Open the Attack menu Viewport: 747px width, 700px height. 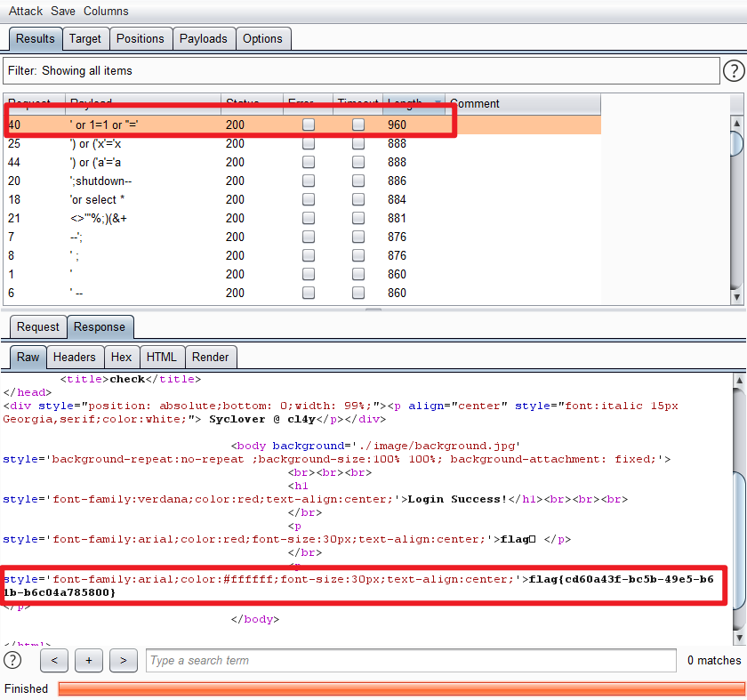(25, 11)
